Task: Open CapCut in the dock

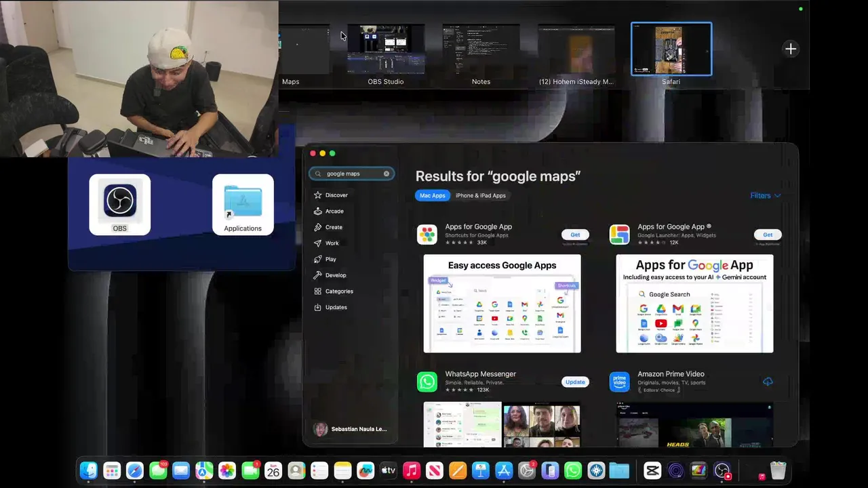Action: click(x=652, y=470)
